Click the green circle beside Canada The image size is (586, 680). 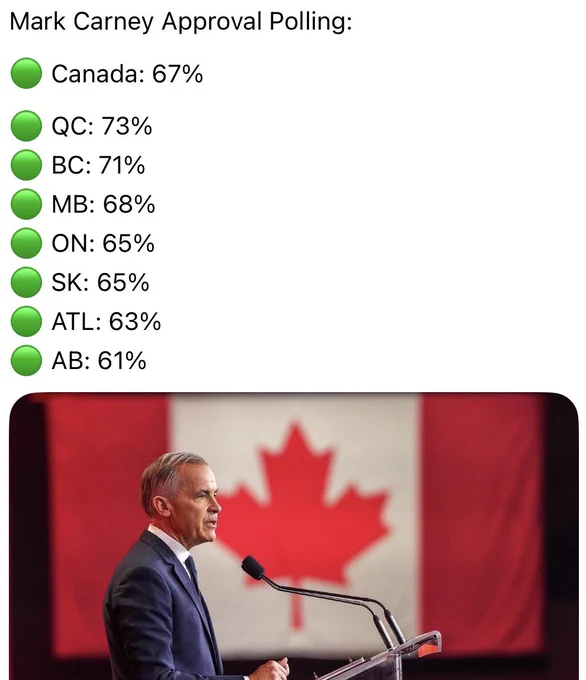coord(26,73)
